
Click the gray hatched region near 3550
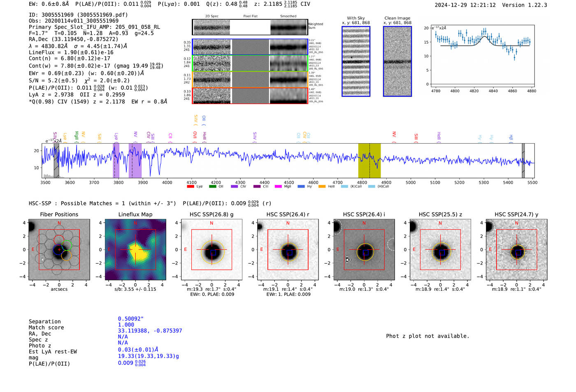[x=56, y=160]
